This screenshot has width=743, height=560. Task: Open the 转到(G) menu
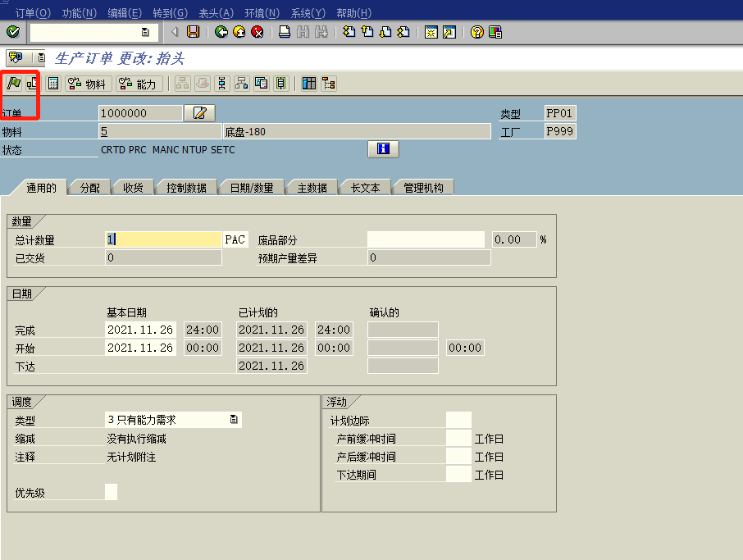pos(170,13)
